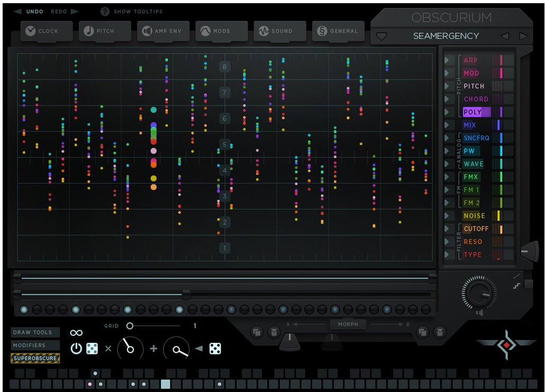Toggle the bottom pad with the pink dot

click(x=90, y=384)
